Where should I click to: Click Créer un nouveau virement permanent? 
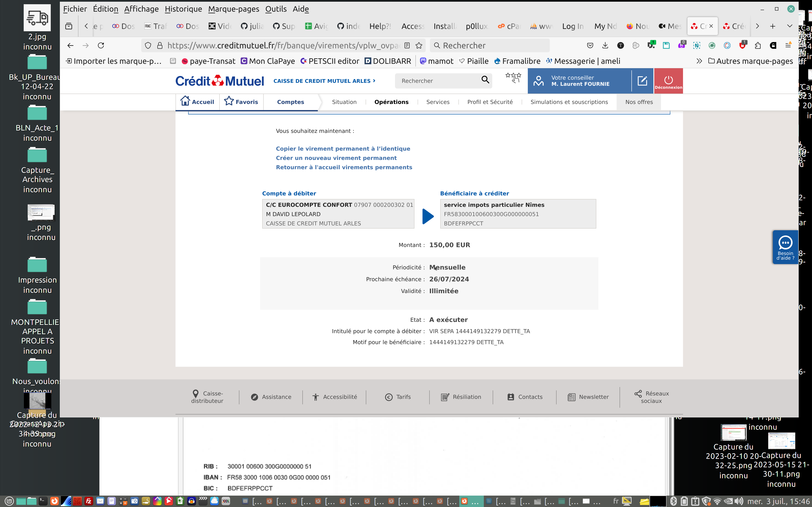[x=336, y=158]
